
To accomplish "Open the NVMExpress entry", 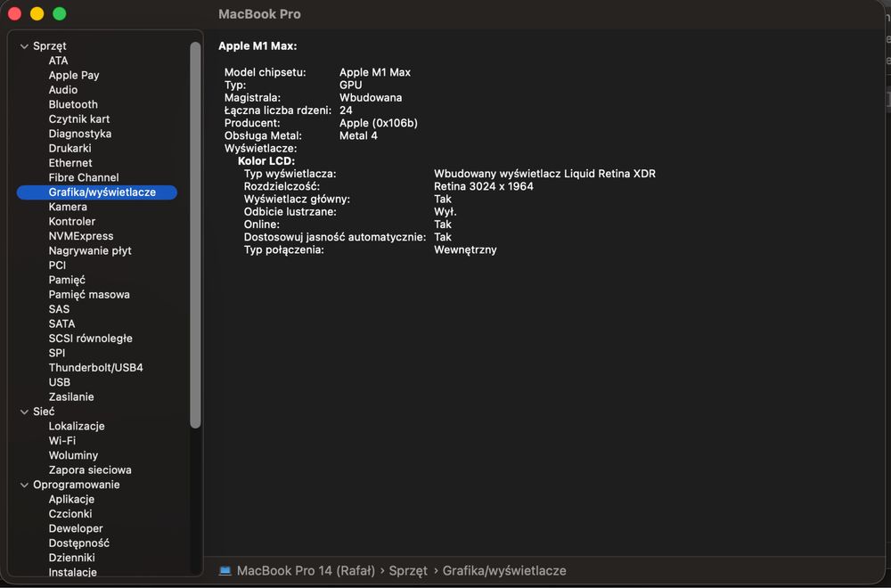I will (81, 236).
